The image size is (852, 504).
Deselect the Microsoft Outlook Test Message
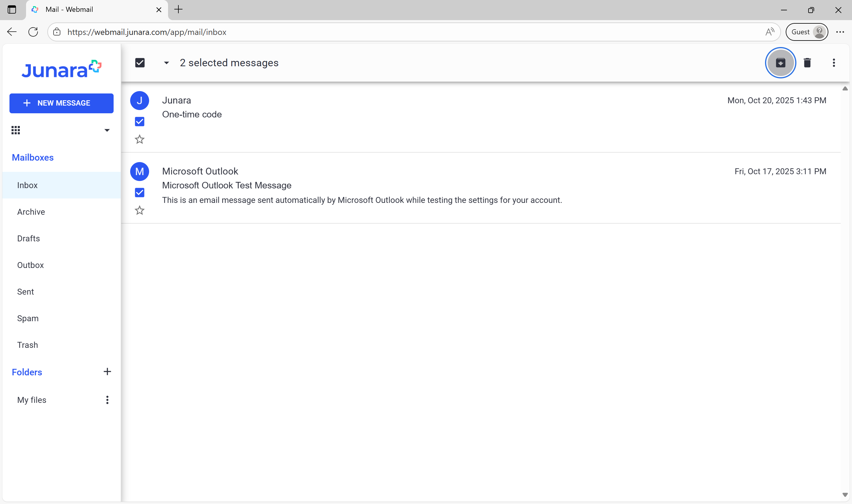(140, 193)
